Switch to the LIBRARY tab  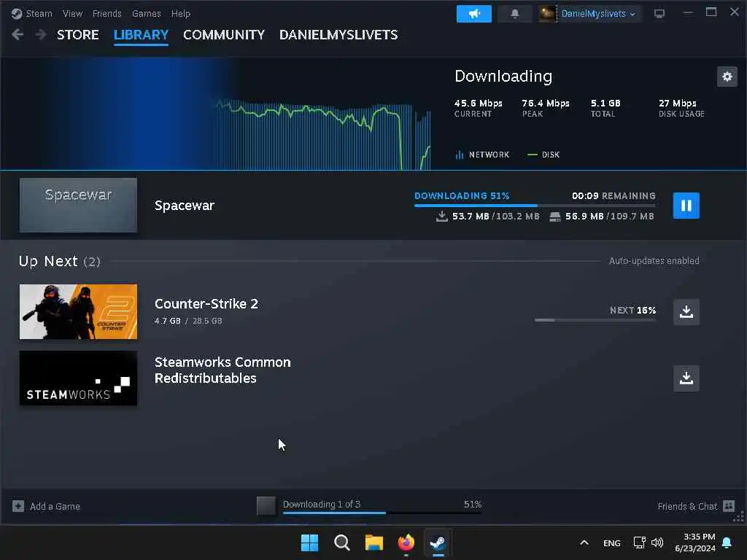[x=141, y=35]
